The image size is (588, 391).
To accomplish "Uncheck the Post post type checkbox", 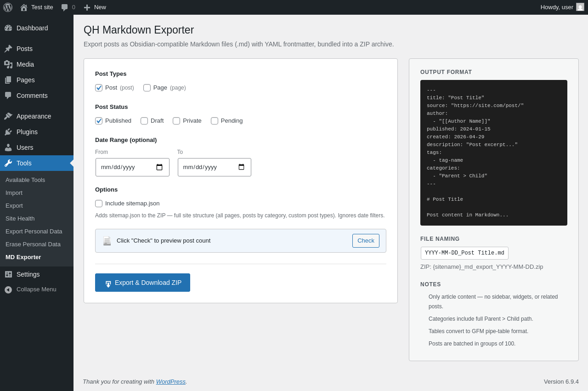I will click(99, 88).
